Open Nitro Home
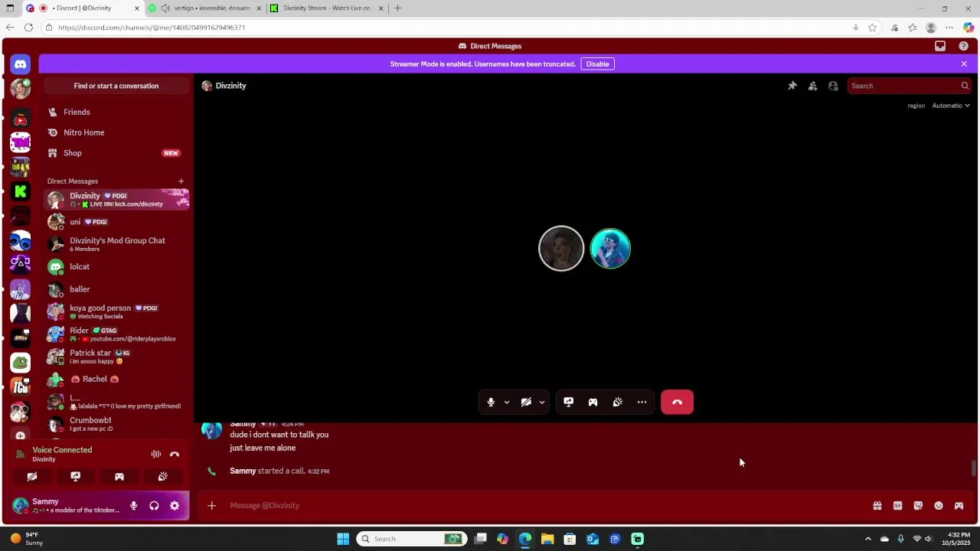Viewport: 980px width, 551px height. pyautogui.click(x=116, y=132)
